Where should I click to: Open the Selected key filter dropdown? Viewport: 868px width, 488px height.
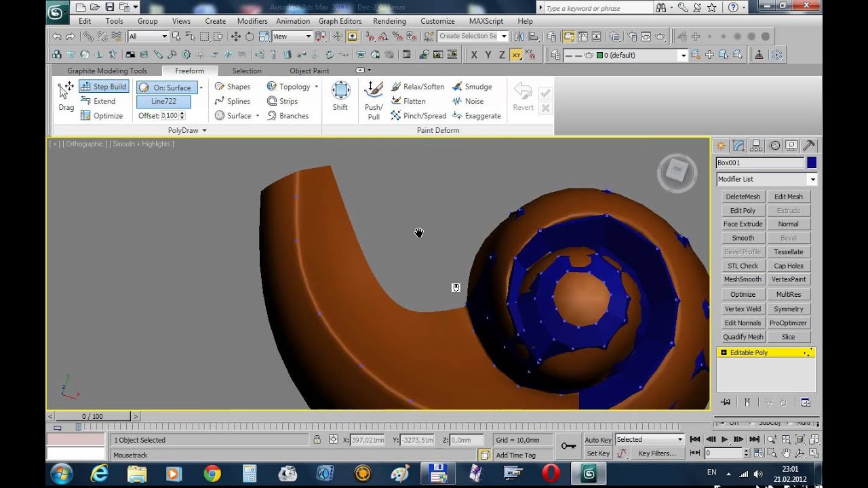649,440
